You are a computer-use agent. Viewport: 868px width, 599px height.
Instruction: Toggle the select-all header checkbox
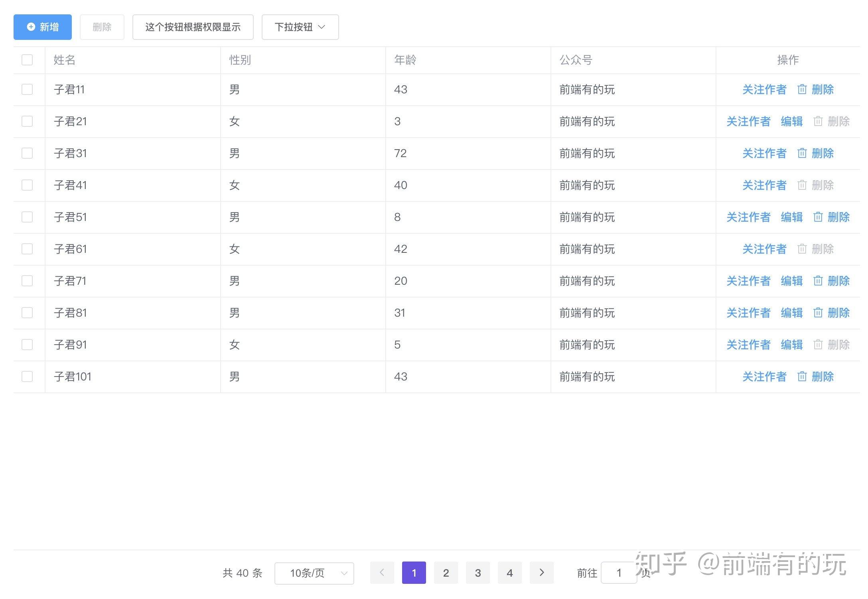tap(27, 60)
